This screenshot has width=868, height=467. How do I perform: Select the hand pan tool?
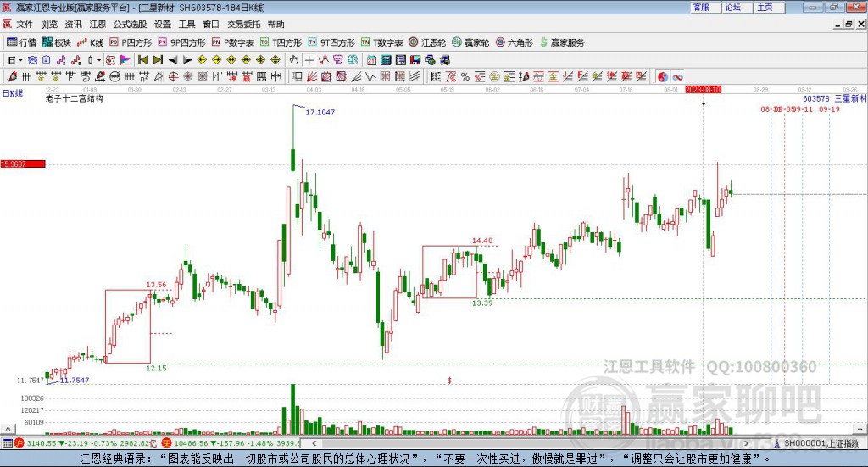[294, 60]
